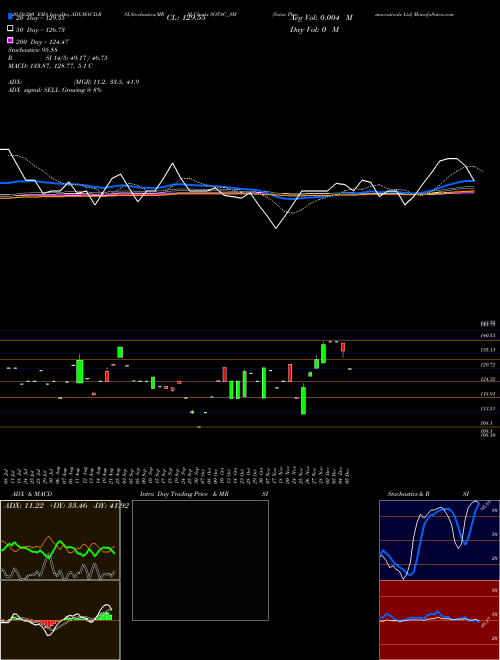Click the 'Stochastics & R' panel heading

coord(408,494)
